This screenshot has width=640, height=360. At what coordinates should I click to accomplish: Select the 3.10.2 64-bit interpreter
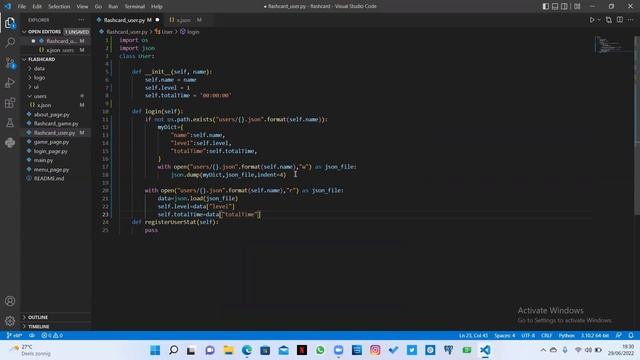tap(595, 336)
